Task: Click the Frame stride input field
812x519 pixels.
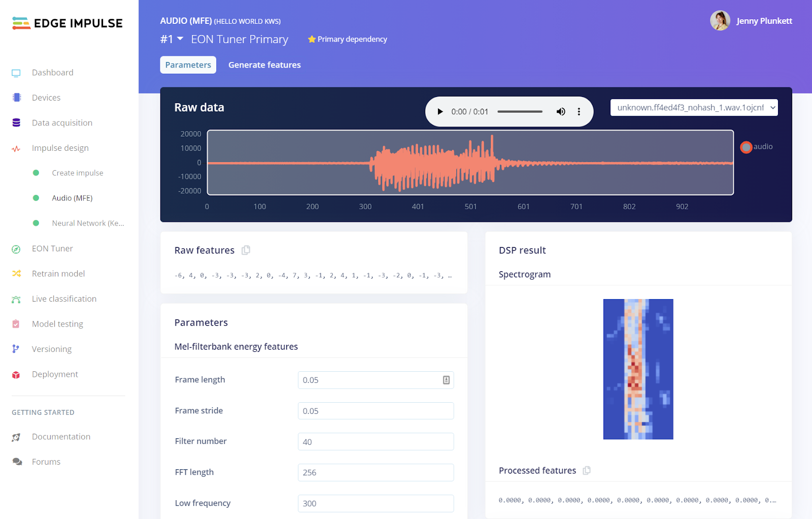Action: 376,411
